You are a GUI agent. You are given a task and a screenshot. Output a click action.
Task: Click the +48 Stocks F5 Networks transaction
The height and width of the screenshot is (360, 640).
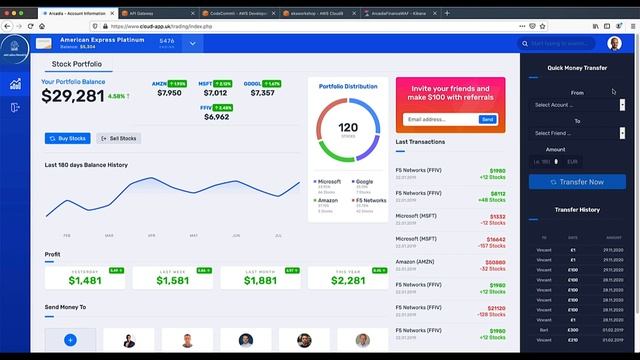coord(451,197)
